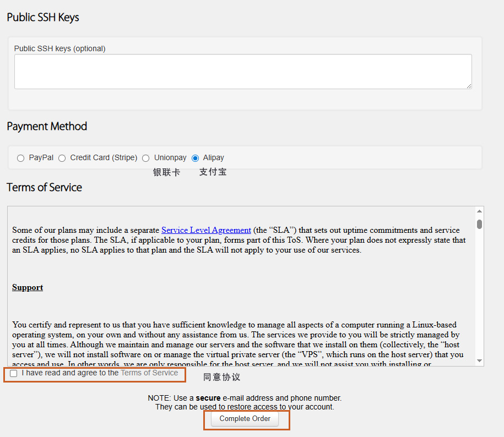Click the SSH keys textarea resize handle
The image size is (504, 437).
[469, 86]
